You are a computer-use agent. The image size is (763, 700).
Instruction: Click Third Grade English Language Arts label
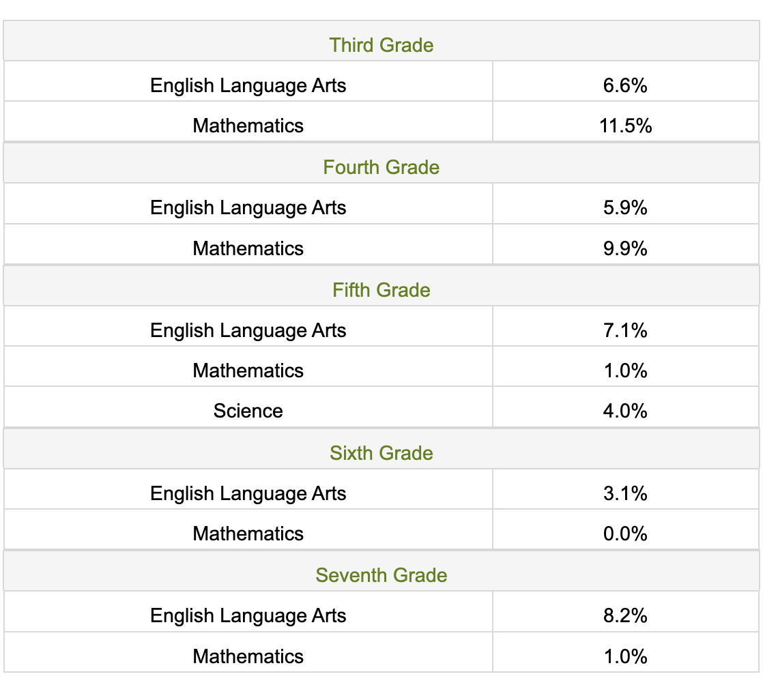coord(248,85)
